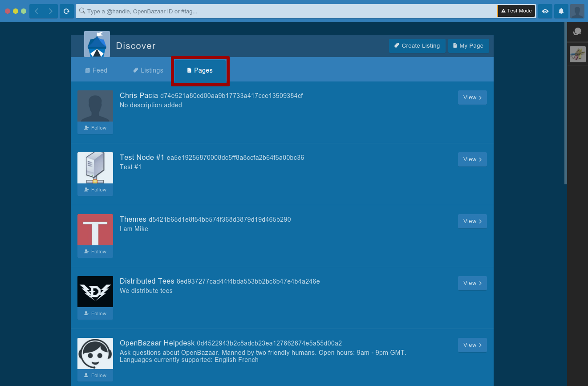Click the vertical scrollbar on the page

click(566, 103)
